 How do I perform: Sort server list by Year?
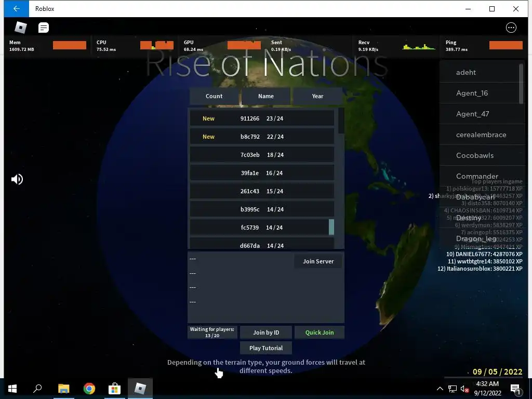tap(317, 96)
